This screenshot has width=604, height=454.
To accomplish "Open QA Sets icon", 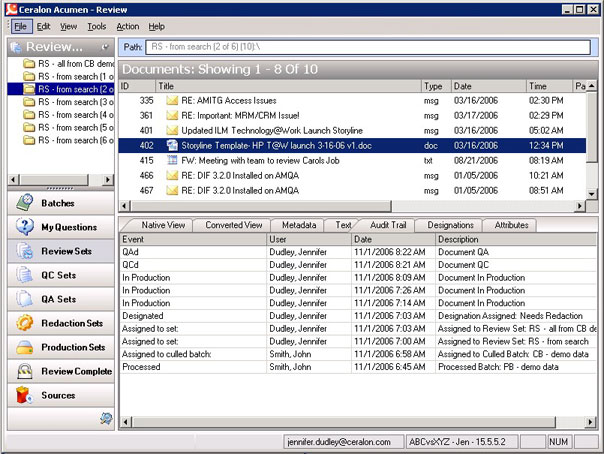I will 25,299.
